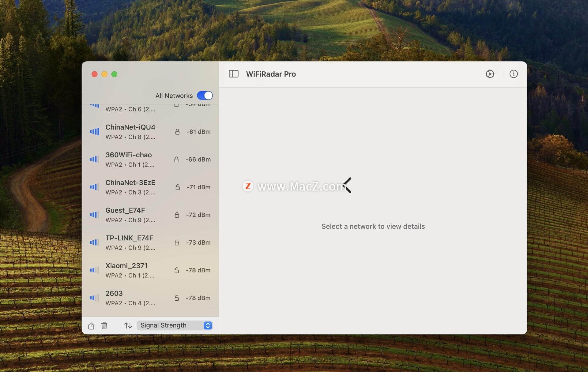Image resolution: width=588 pixels, height=372 pixels.
Task: Turn off the All Networks switch
Action: [x=205, y=96]
